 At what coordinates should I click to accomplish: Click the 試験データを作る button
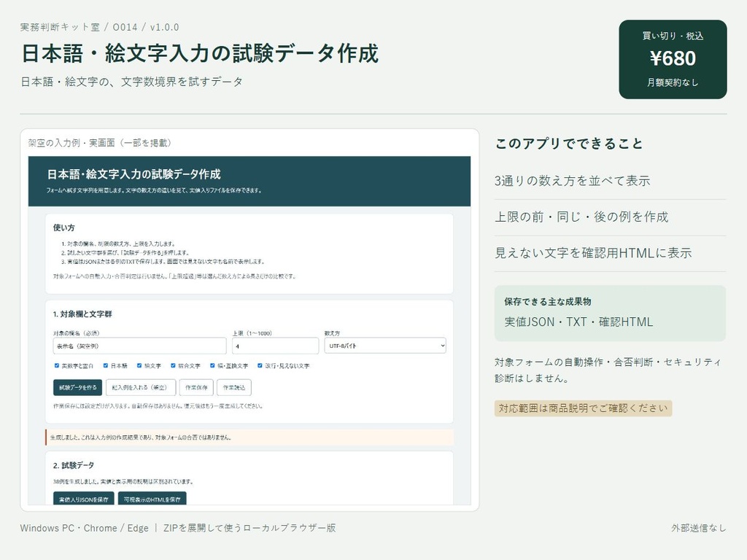pyautogui.click(x=77, y=388)
